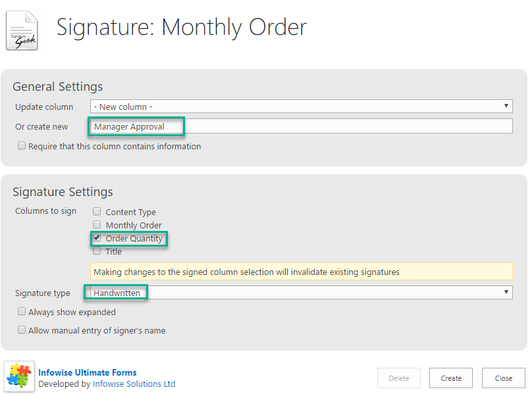Click the Manager Approval text field
532x398 pixels.
click(302, 126)
